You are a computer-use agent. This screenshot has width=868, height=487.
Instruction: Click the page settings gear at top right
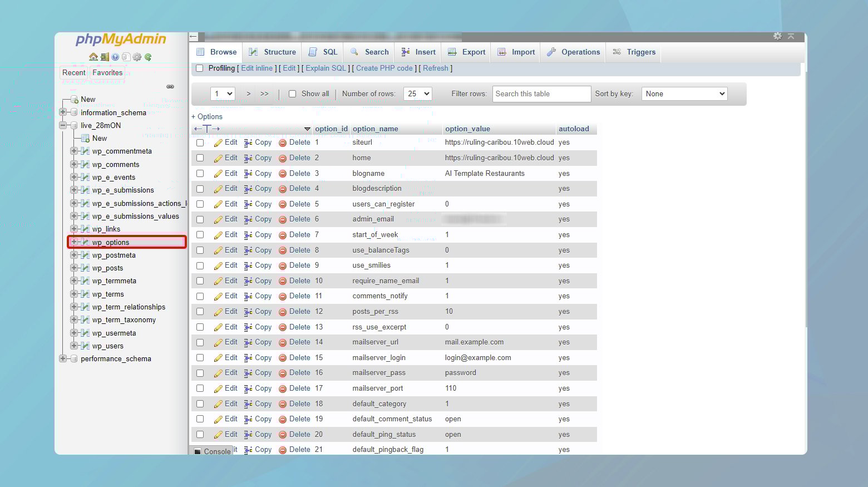tap(777, 36)
